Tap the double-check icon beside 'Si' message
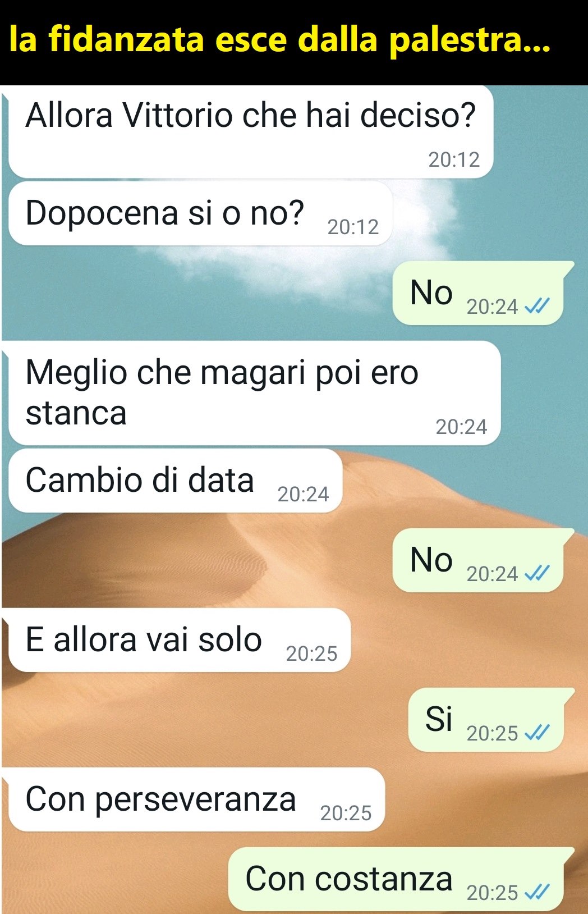This screenshot has height=914, width=588. click(x=536, y=733)
